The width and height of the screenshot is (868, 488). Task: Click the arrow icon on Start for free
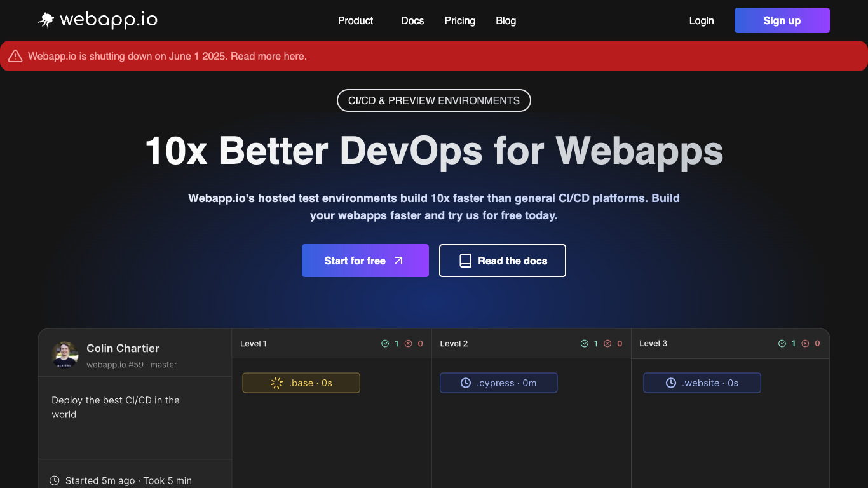coord(398,261)
